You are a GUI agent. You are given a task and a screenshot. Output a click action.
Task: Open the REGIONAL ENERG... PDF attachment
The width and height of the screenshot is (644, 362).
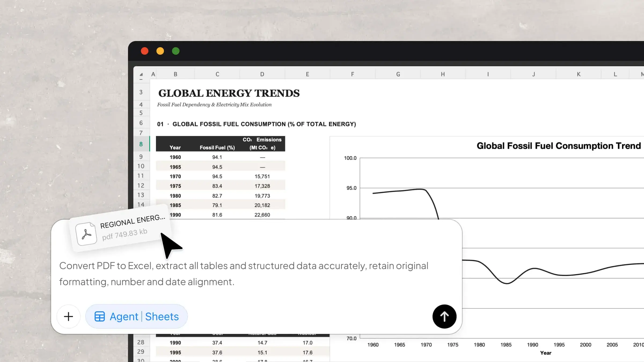point(120,228)
